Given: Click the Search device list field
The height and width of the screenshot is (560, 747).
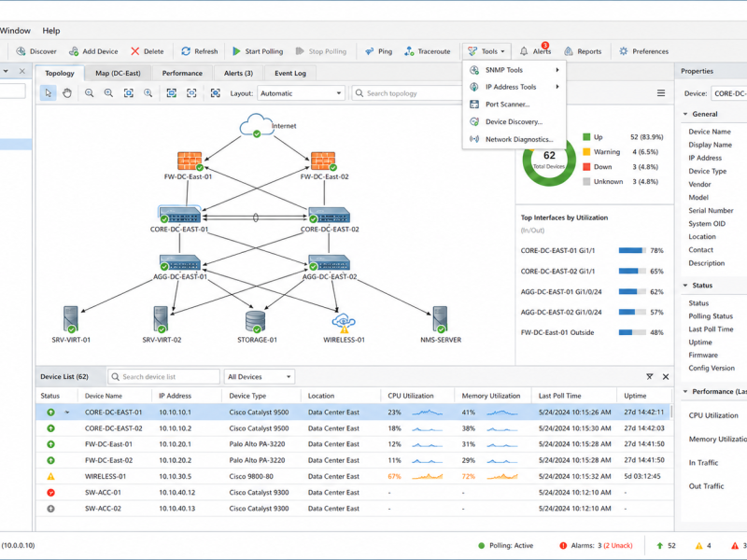Looking at the screenshot, I should point(163,377).
